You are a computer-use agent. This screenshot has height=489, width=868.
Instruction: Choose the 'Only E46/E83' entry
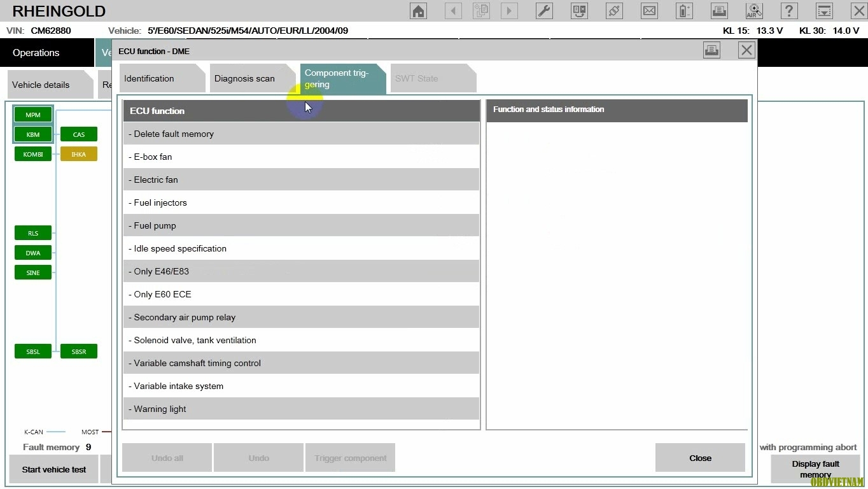coord(301,271)
